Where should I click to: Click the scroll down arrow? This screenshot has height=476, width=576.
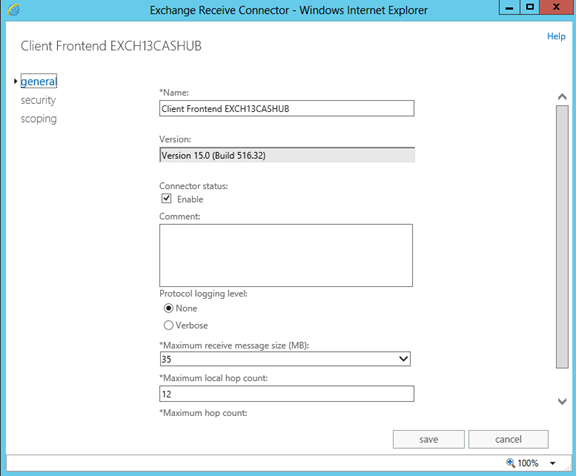click(562, 401)
